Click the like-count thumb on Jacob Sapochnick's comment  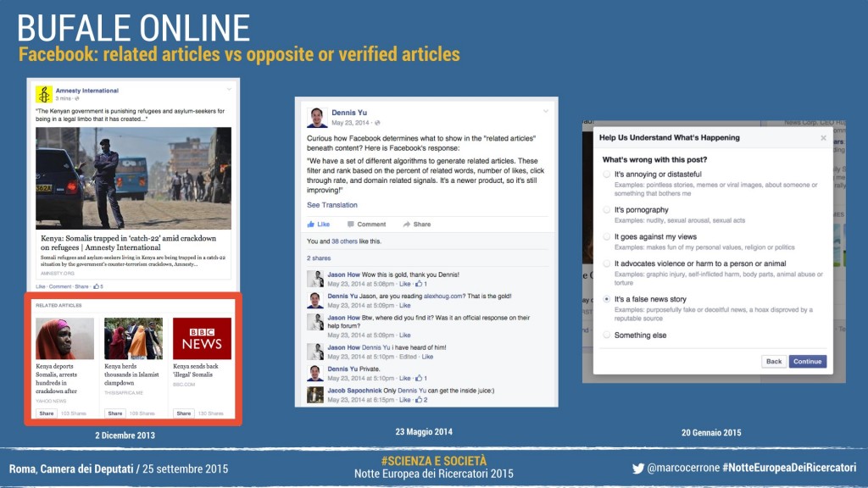coord(419,400)
